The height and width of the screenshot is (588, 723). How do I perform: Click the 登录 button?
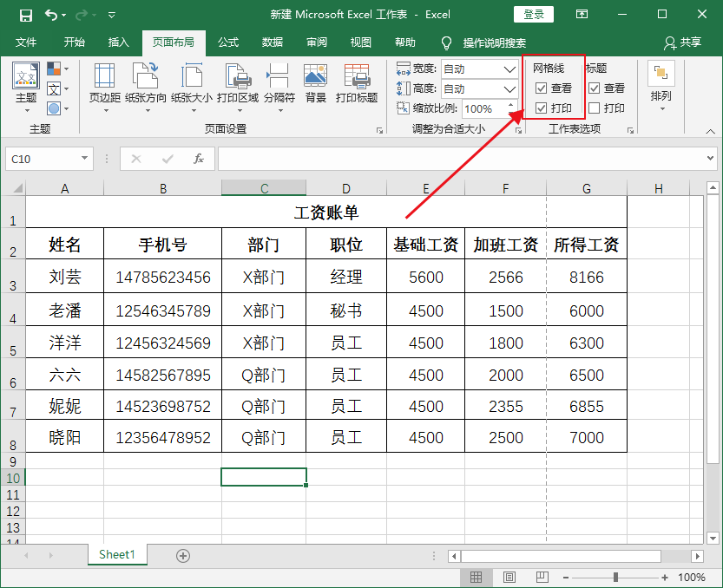(x=533, y=14)
